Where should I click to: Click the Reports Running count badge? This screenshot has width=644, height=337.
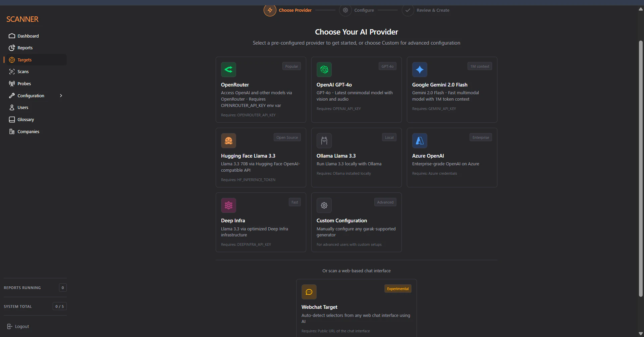(63, 288)
